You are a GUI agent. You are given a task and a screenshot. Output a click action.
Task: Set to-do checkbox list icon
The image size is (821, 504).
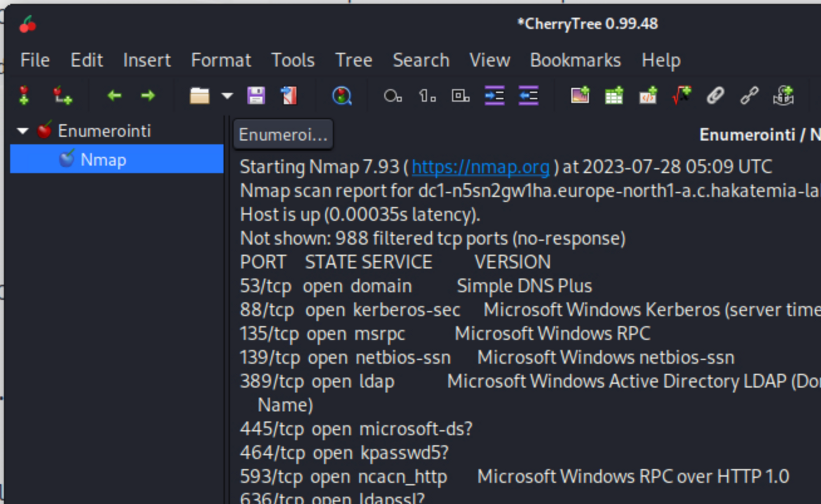click(460, 96)
